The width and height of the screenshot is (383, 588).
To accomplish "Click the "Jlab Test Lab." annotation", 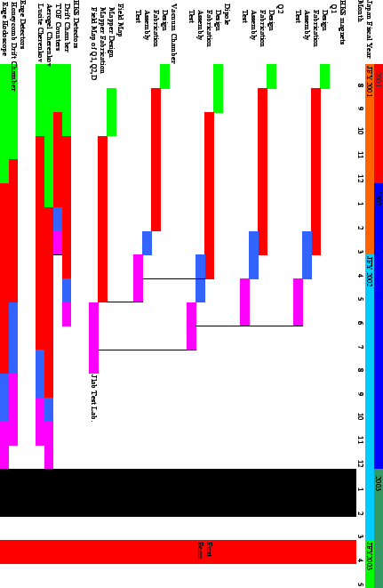I will point(93,399).
